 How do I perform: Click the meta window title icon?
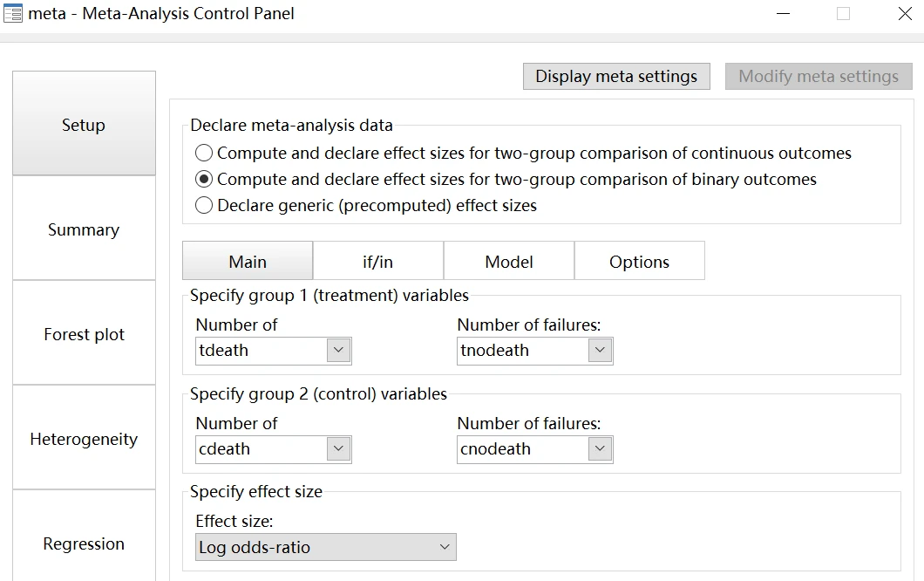tap(13, 14)
